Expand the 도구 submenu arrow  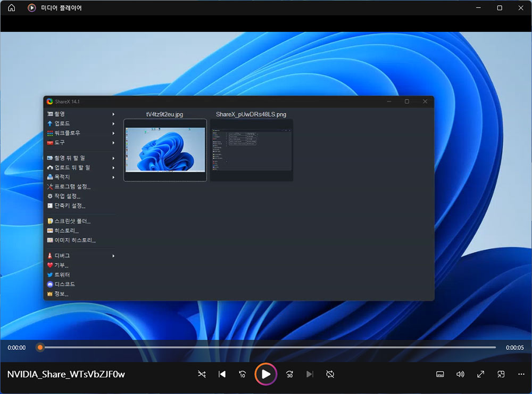[x=113, y=143]
